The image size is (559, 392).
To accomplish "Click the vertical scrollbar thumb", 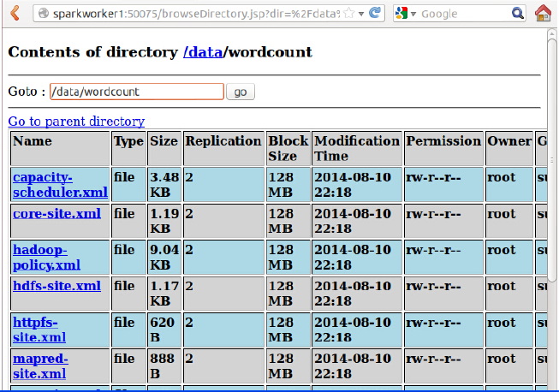I will 552,160.
